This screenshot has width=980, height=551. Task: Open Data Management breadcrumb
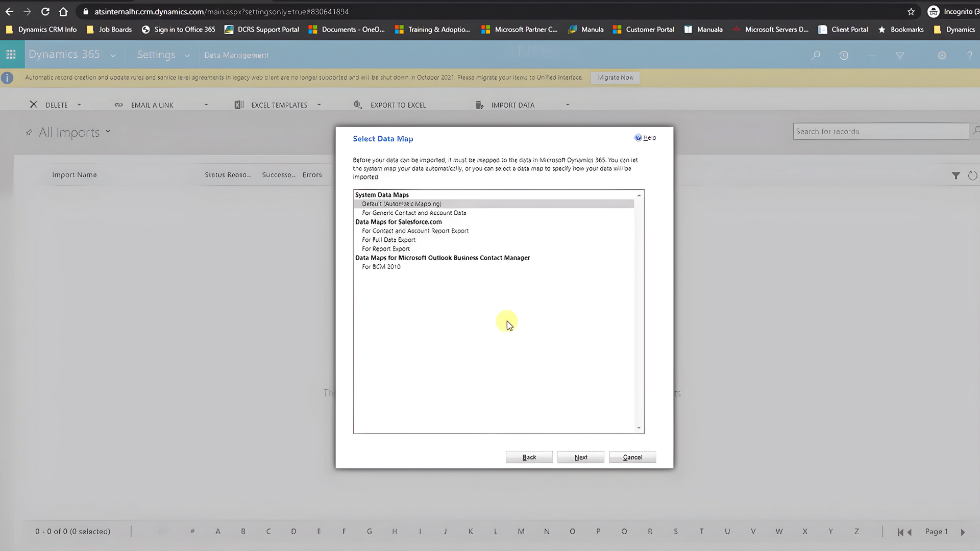[x=236, y=55]
